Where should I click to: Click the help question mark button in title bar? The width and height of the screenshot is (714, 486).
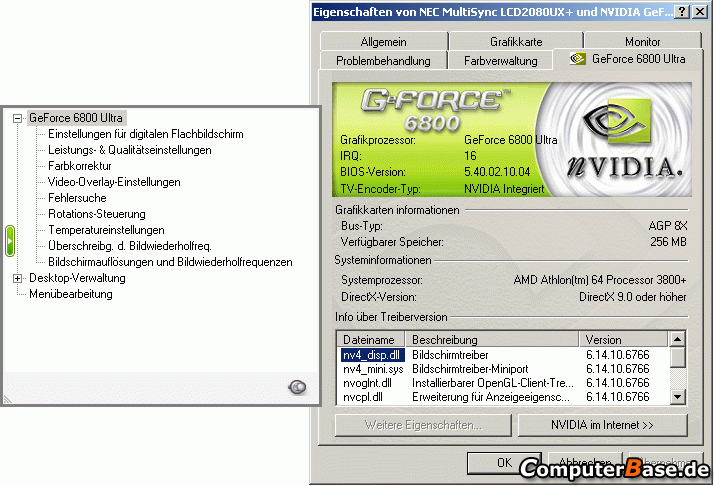click(682, 12)
